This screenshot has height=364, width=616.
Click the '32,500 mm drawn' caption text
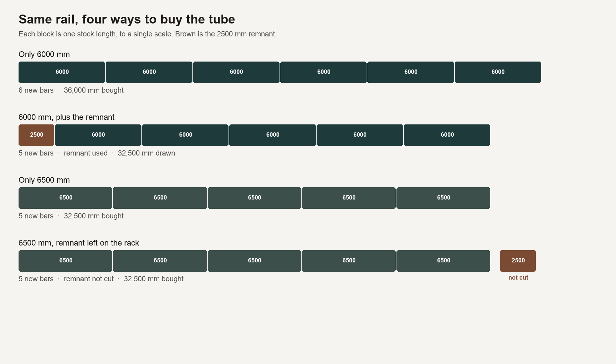pyautogui.click(x=146, y=153)
